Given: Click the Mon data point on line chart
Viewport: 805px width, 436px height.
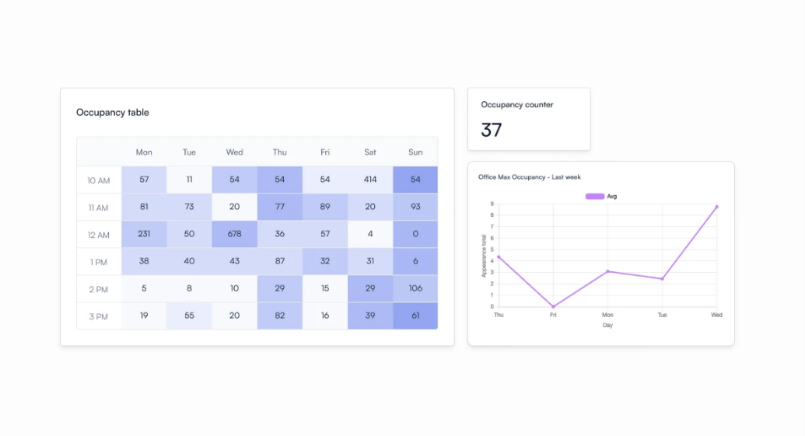Looking at the screenshot, I should 608,271.
